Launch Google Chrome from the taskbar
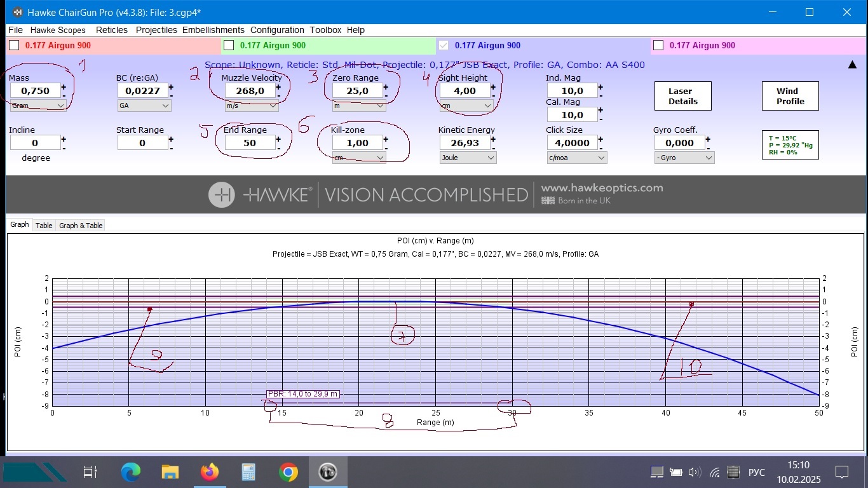This screenshot has width=868, height=488. 288,472
